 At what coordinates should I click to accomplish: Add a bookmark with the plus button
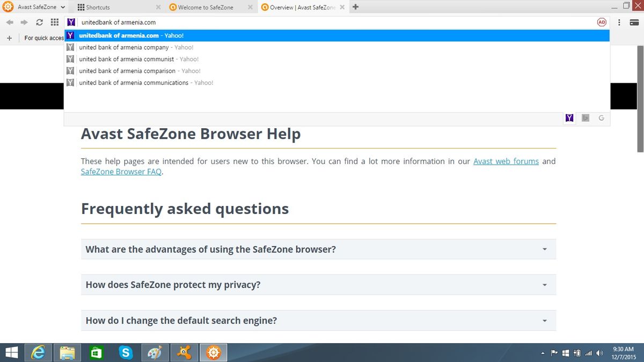click(x=9, y=38)
